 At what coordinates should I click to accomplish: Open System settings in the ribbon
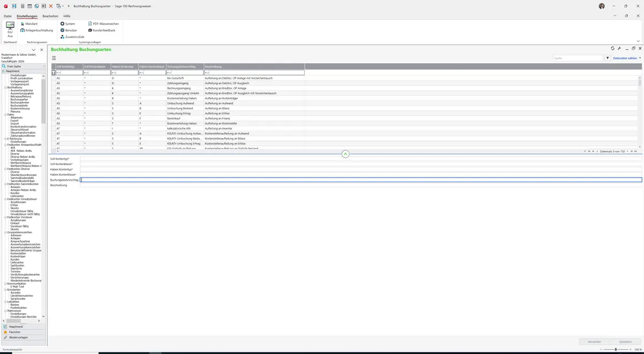68,24
